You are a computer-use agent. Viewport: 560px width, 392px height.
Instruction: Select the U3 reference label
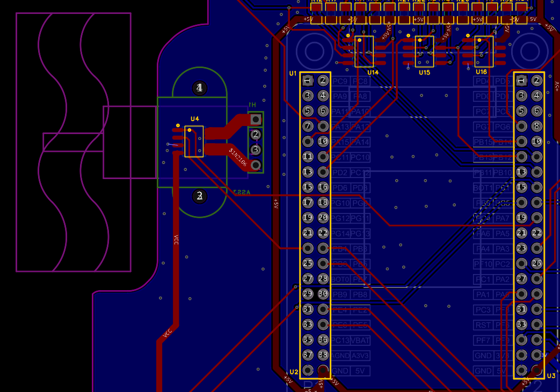point(551,375)
